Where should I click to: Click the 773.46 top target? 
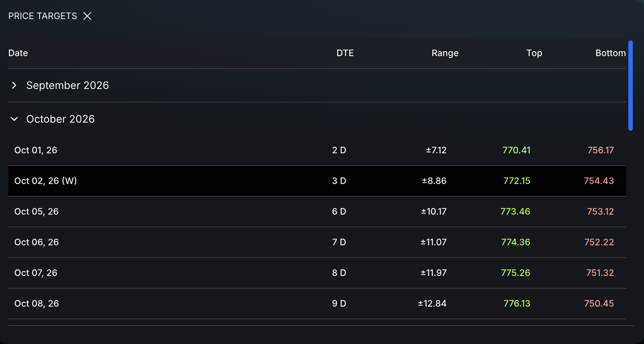515,212
